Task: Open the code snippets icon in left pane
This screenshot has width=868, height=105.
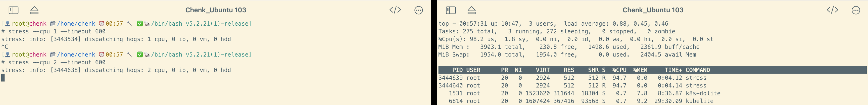Action: pyautogui.click(x=395, y=10)
